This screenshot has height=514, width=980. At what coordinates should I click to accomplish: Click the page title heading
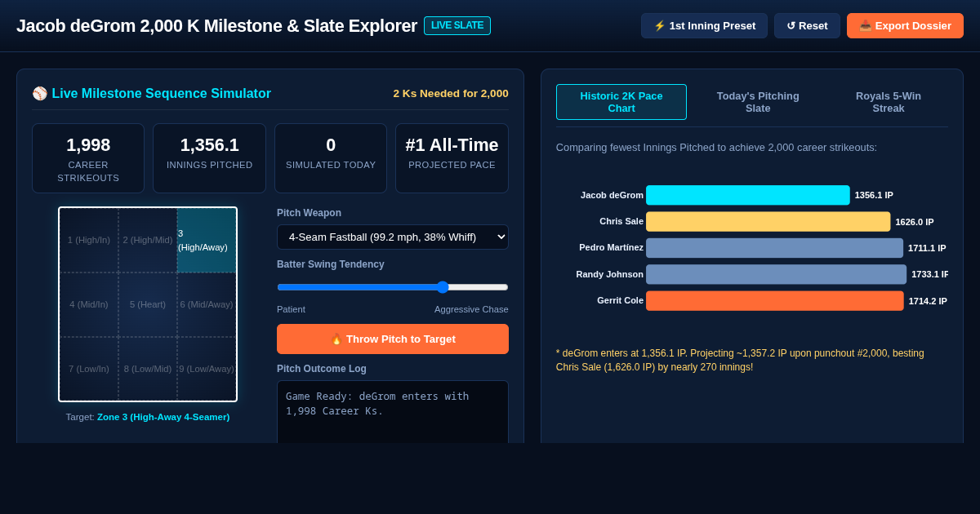[216, 26]
